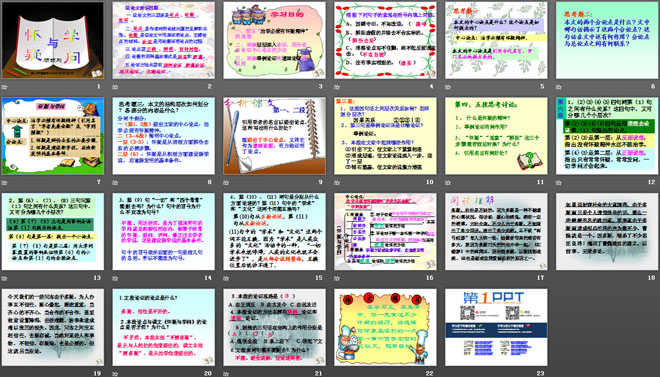Click the animation star icon under slide 7
This screenshot has width=660, height=377.
point(4,183)
